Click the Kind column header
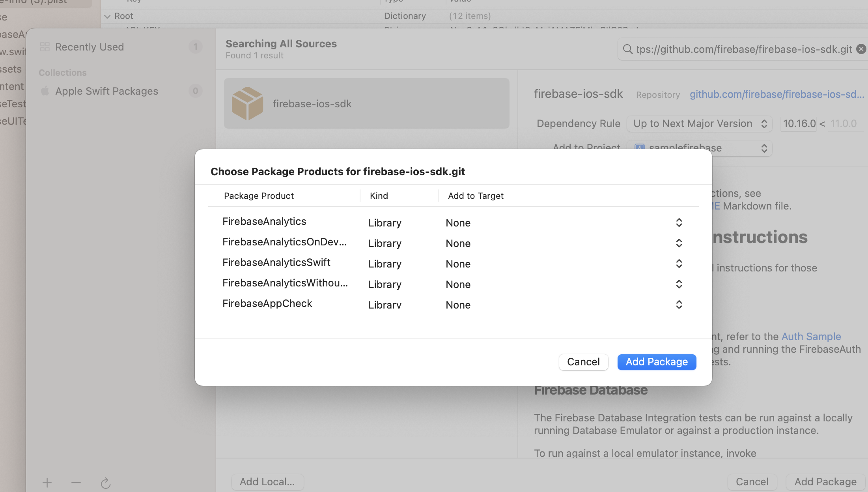This screenshot has width=868, height=492. [x=379, y=196]
